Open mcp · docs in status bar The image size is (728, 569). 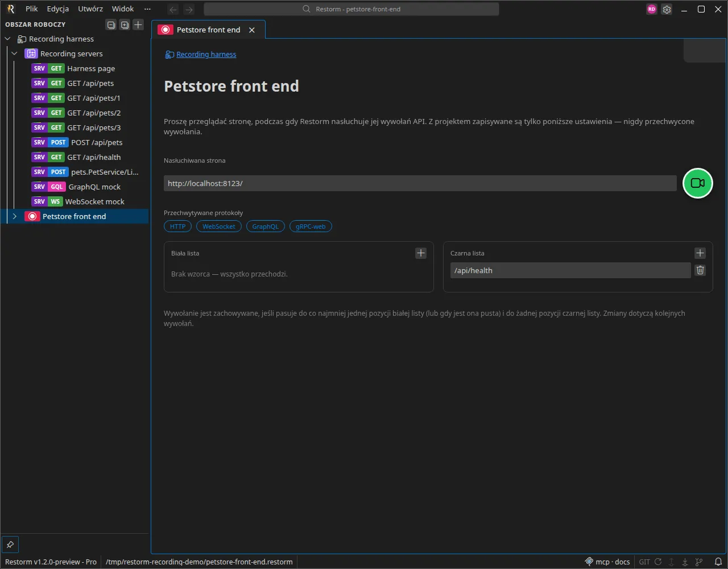608,562
